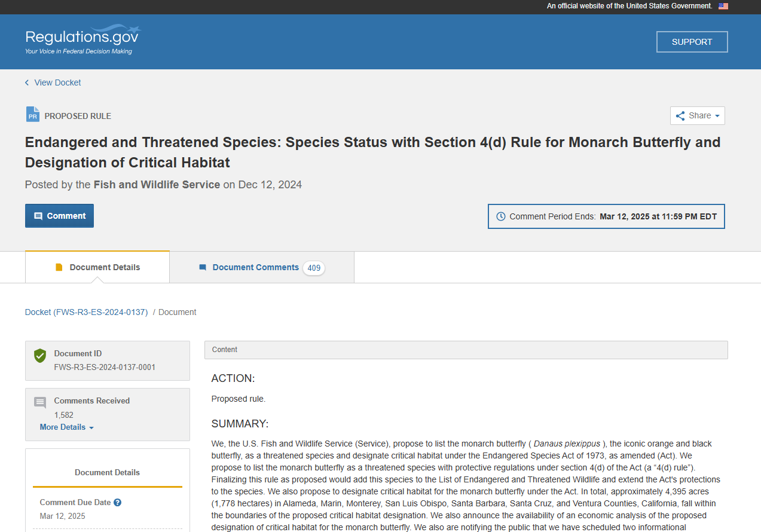Open the Share dropdown

[x=698, y=116]
